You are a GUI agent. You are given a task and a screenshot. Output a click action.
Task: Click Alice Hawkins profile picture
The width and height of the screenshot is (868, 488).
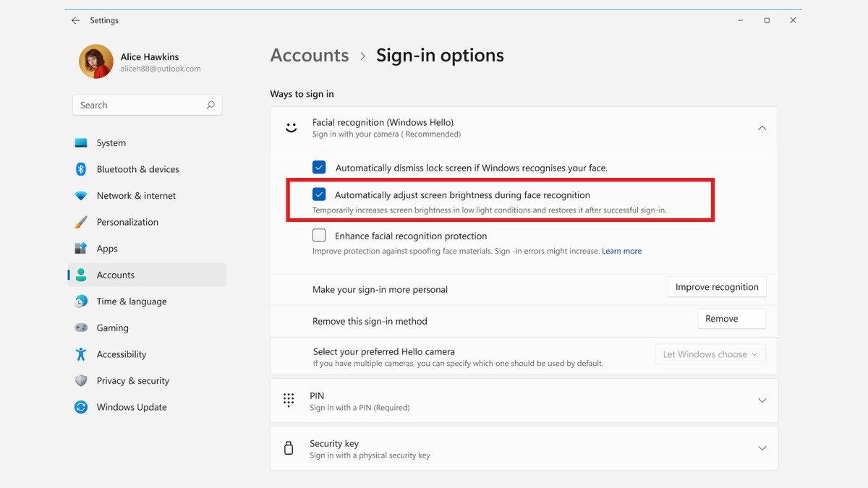pos(96,61)
